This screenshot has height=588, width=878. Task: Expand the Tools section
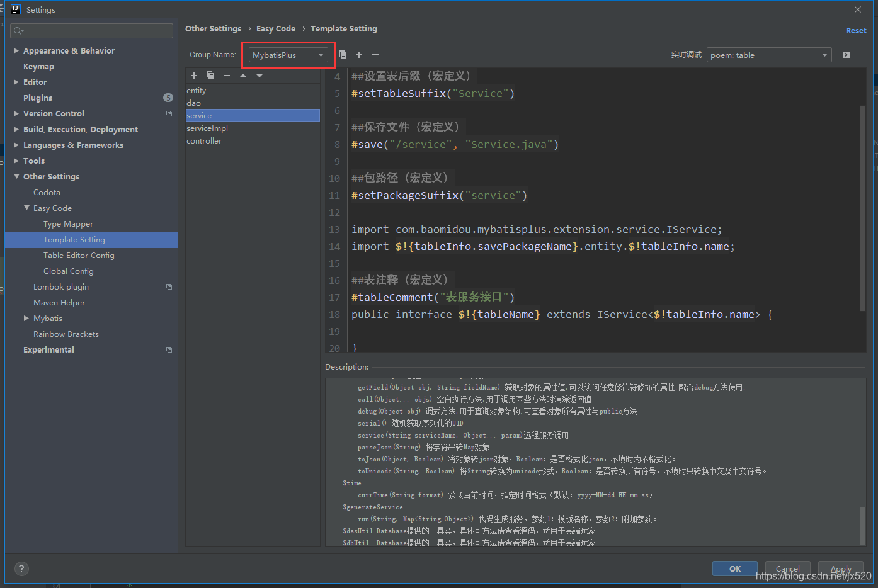click(x=16, y=161)
